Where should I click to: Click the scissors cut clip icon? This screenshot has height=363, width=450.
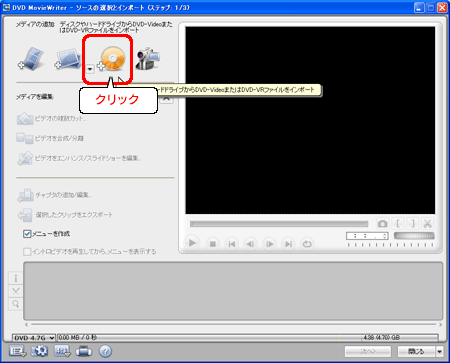point(427,223)
